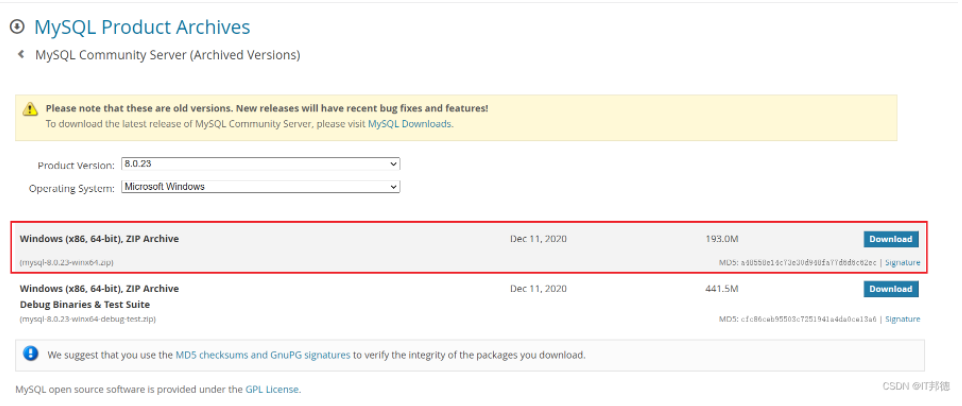Click Dec 11, 2020 date in the first row

(538, 239)
